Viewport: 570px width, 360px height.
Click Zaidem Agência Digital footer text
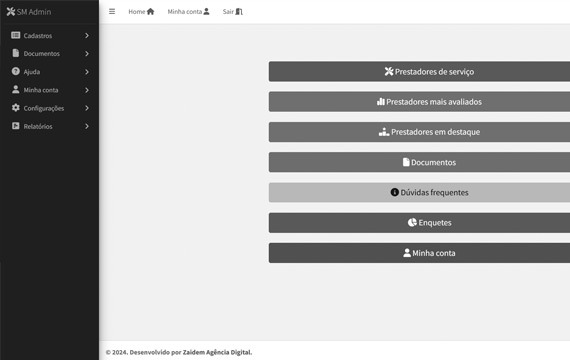click(x=217, y=352)
